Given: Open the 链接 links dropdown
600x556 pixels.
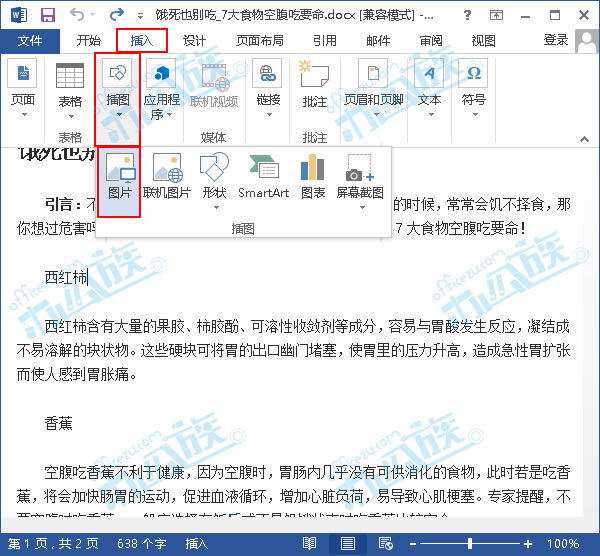Looking at the screenshot, I should (x=268, y=89).
